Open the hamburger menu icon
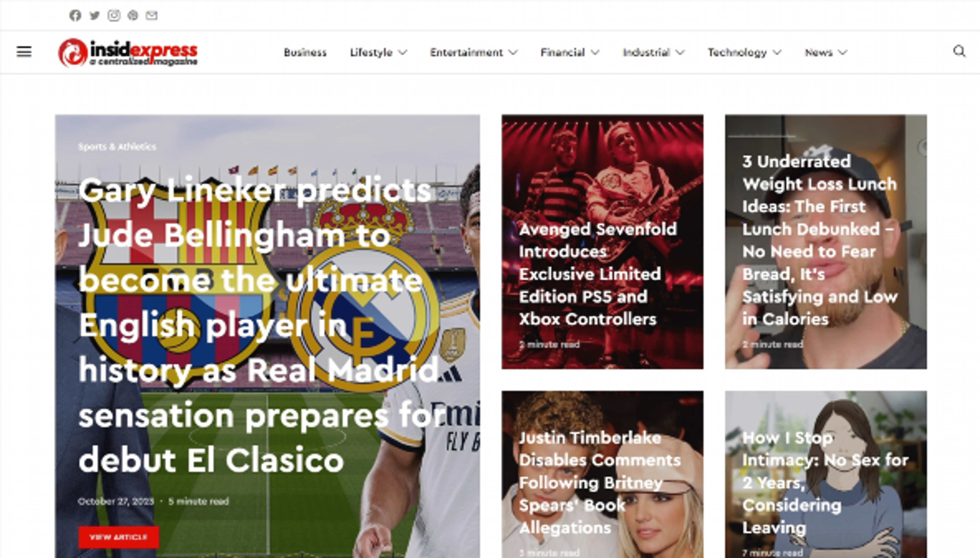The image size is (980, 558). coord(24,51)
